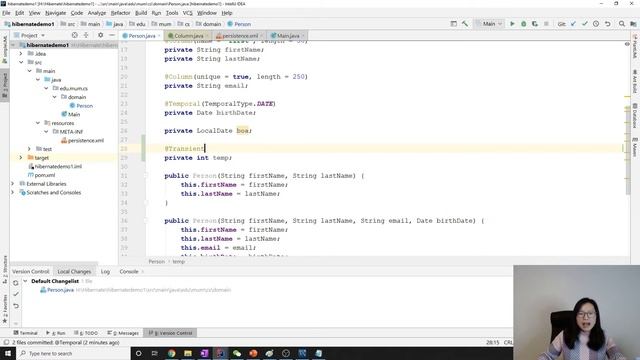
Task: Select the Local Changes tab
Action: (x=74, y=271)
